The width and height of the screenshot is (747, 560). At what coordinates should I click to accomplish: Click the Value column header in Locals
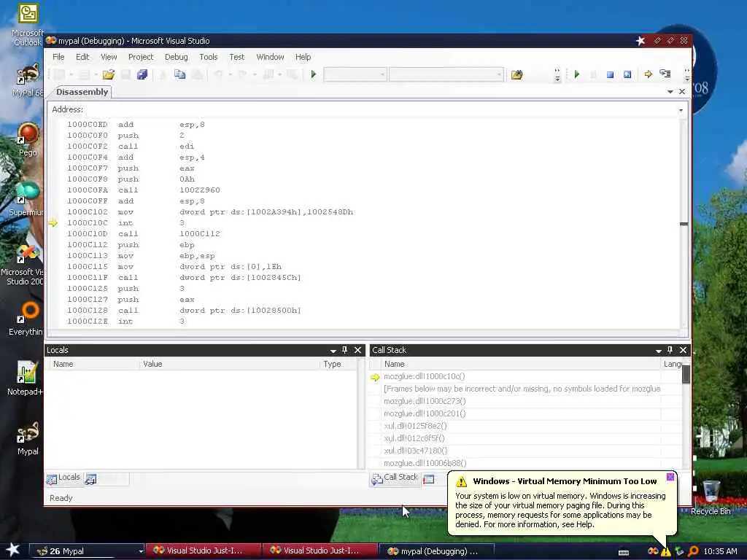(x=229, y=364)
